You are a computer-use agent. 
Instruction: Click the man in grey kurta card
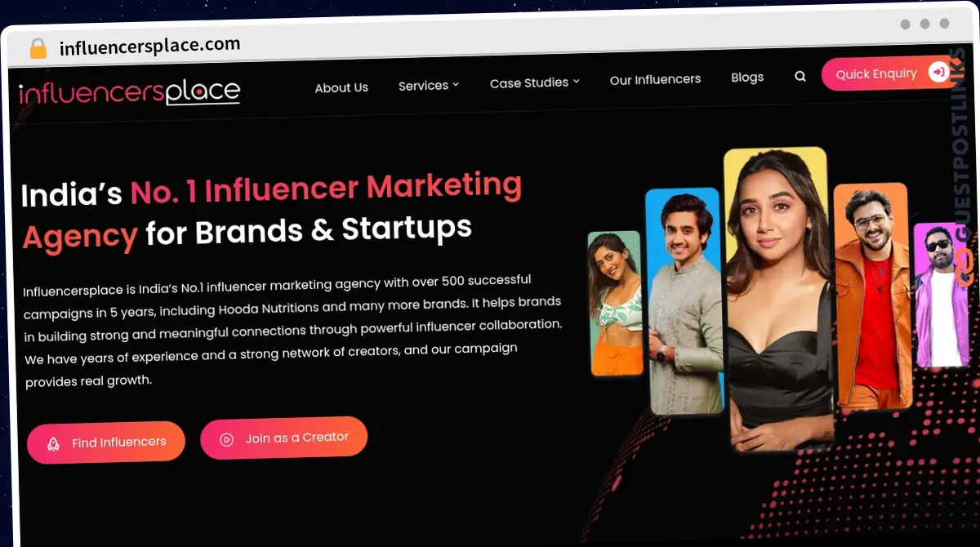[x=684, y=300]
